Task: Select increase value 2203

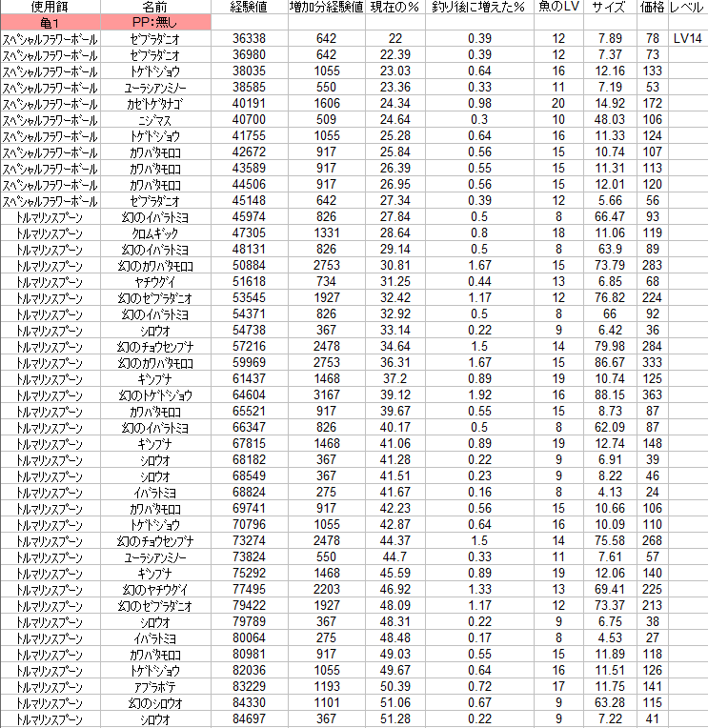Action: point(327,590)
